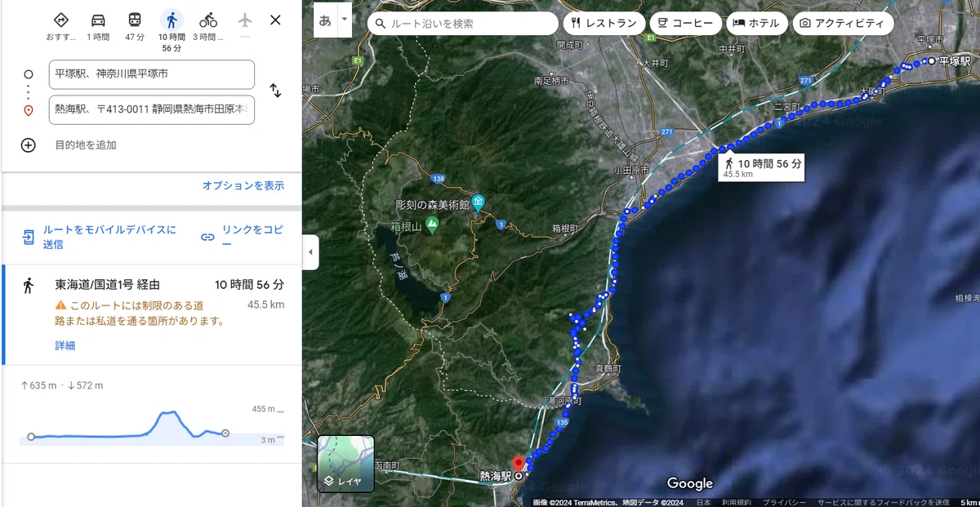
Task: Click the 彫刻の森美術館 museum marker
Action: (478, 201)
